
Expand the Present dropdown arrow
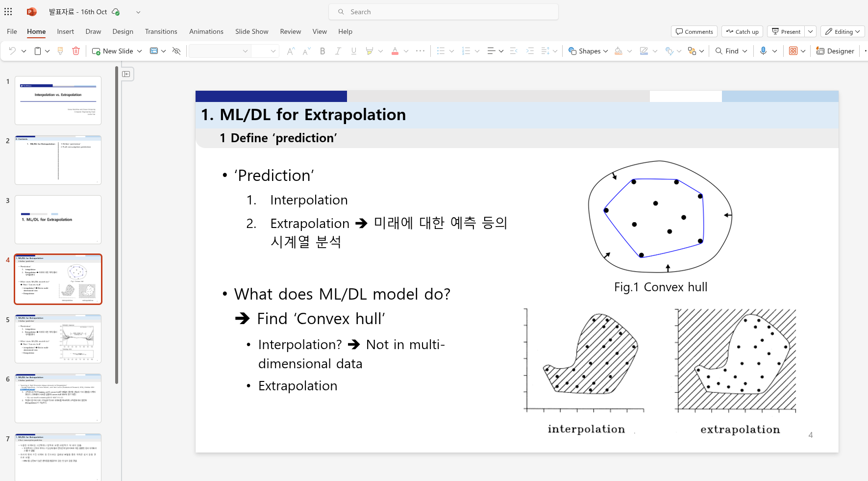click(x=810, y=31)
